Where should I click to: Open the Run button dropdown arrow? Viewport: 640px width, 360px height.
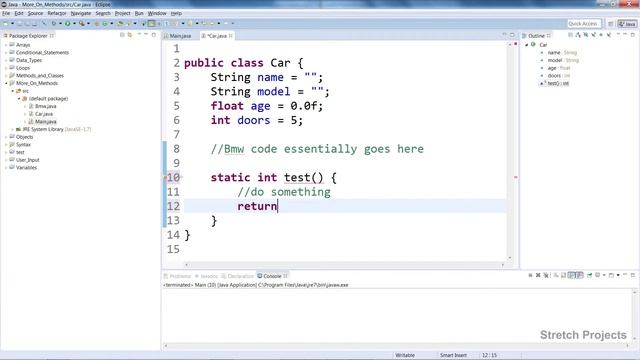click(x=74, y=24)
